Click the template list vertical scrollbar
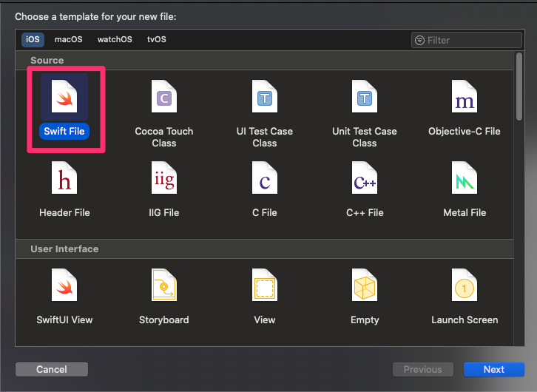 [519, 87]
